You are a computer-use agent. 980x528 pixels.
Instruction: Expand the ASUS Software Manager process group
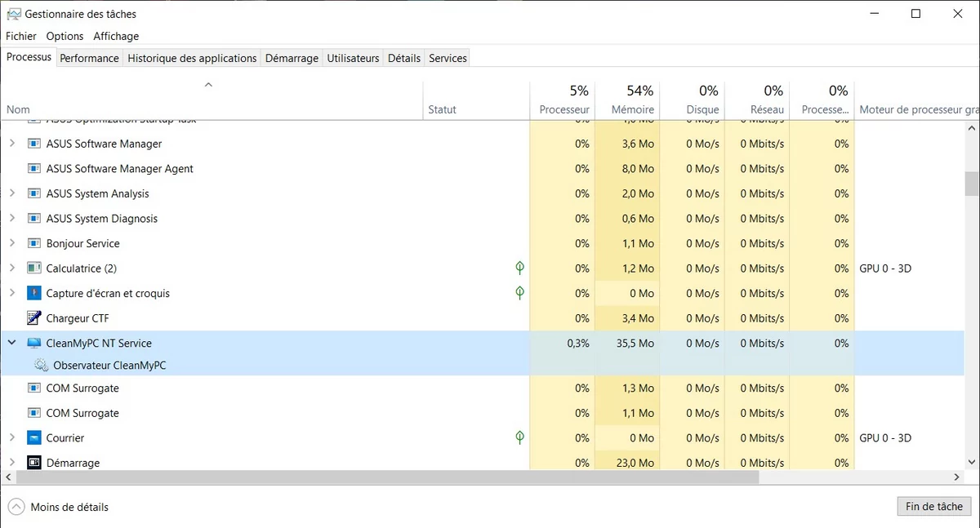pyautogui.click(x=11, y=144)
